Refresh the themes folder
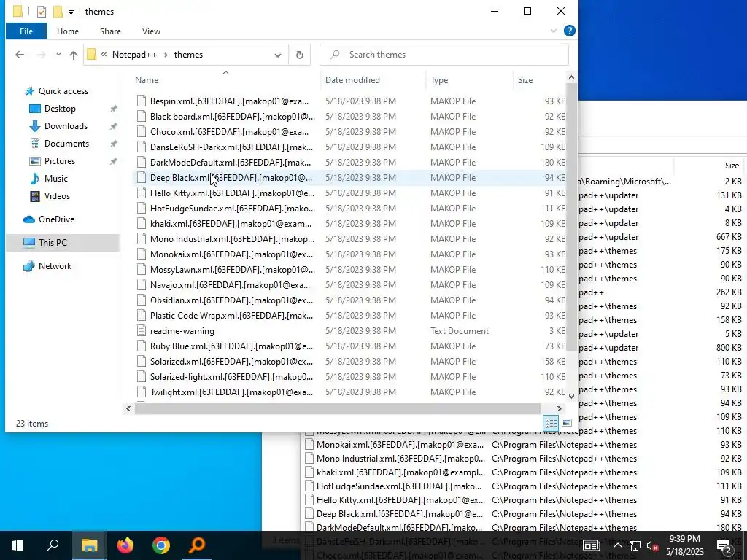Image resolution: width=747 pixels, height=560 pixels. tap(300, 55)
